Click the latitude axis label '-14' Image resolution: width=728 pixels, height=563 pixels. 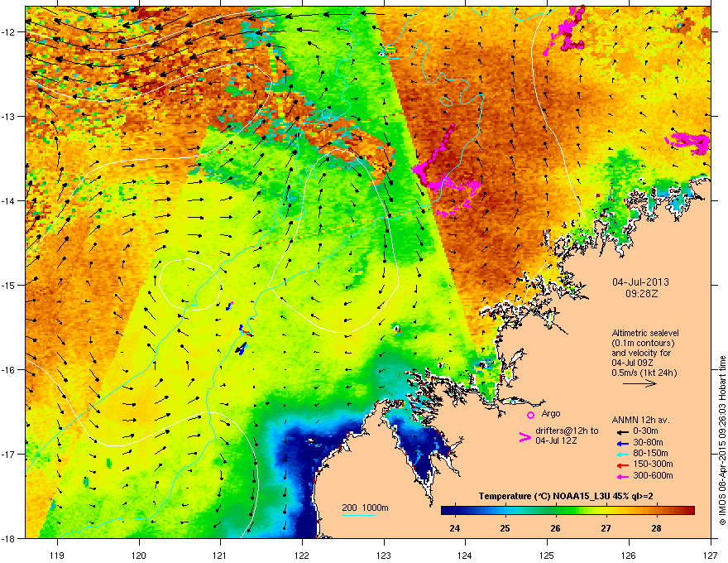[x=8, y=201]
